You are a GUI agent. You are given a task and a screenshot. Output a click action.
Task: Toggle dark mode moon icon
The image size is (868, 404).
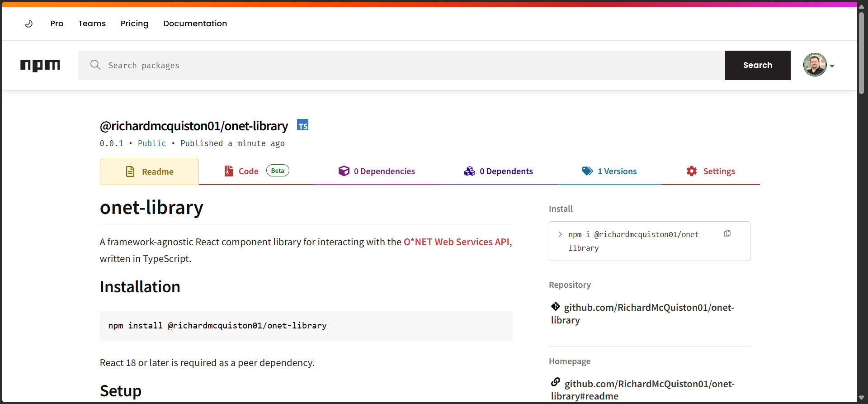coord(28,24)
